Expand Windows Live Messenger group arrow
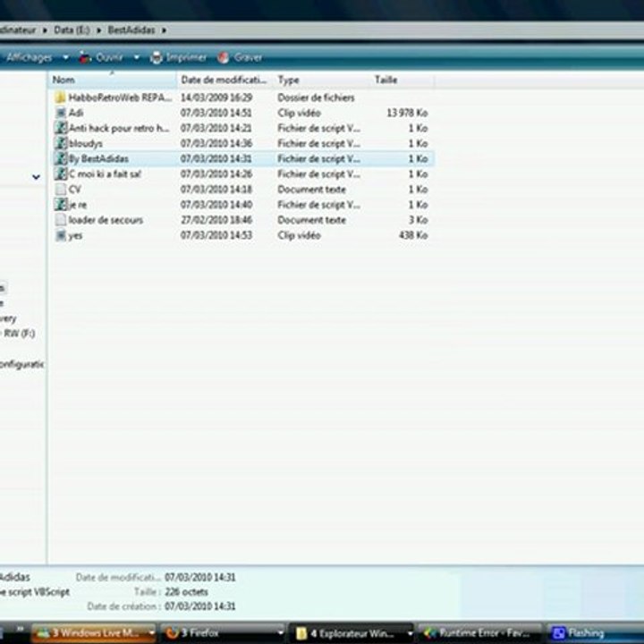The width and height of the screenshot is (644, 644). click(x=151, y=633)
